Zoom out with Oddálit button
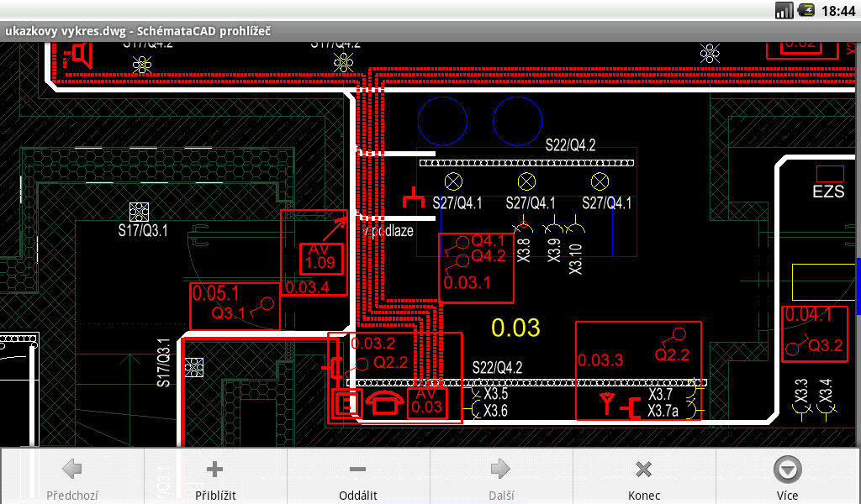861x504 pixels. 358,476
